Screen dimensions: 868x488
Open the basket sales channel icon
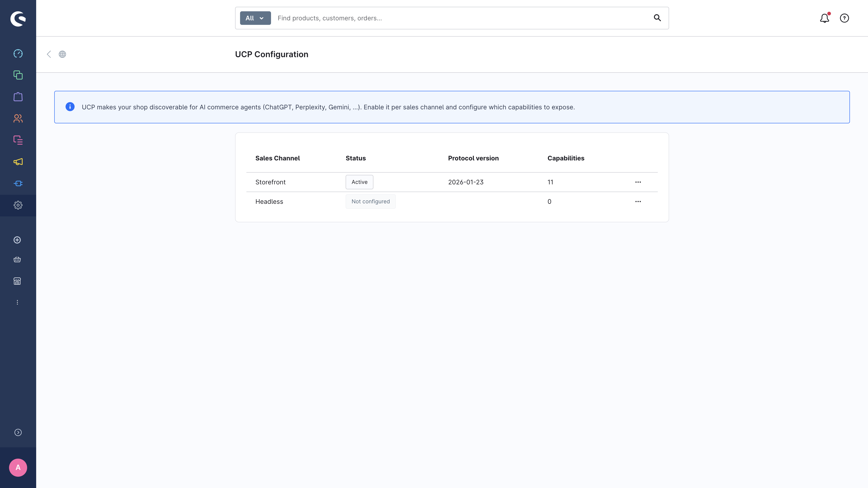[17, 259]
